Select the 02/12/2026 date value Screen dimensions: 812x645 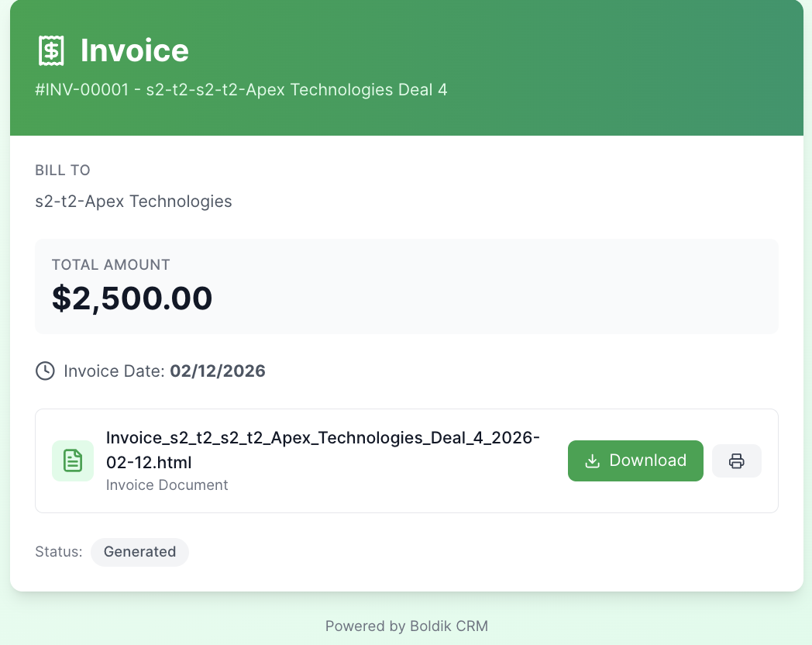tap(218, 371)
